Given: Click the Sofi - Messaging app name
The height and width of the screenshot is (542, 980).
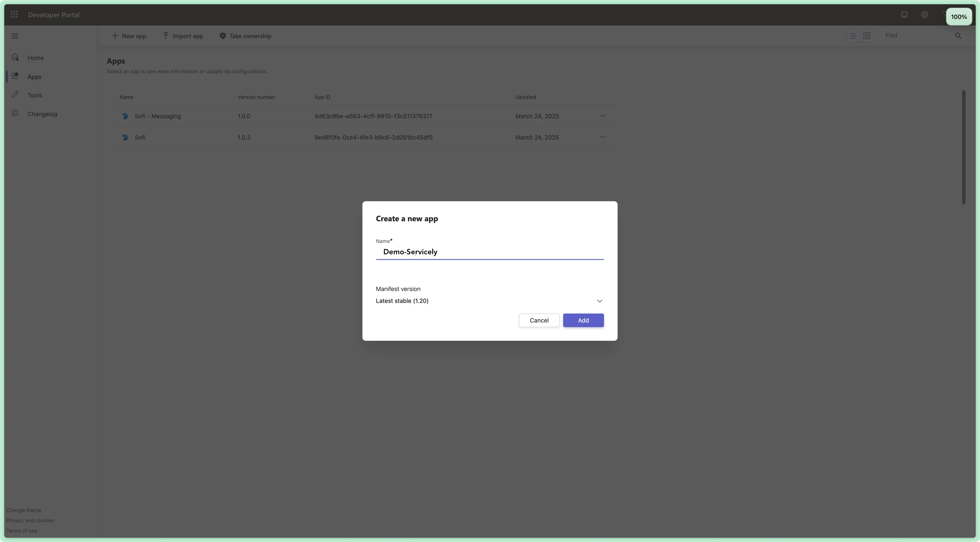Looking at the screenshot, I should click(158, 116).
